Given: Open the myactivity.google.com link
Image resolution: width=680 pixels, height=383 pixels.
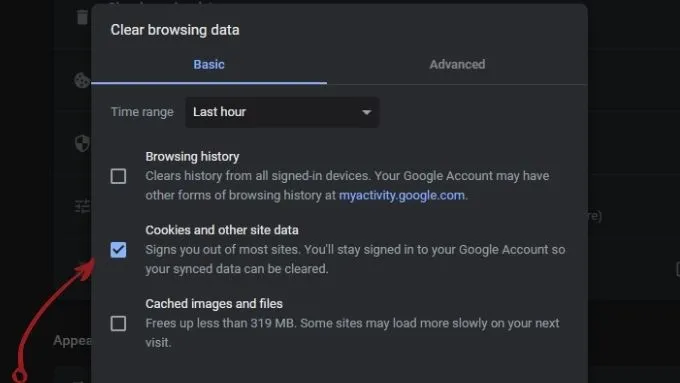Looking at the screenshot, I should (x=402, y=195).
